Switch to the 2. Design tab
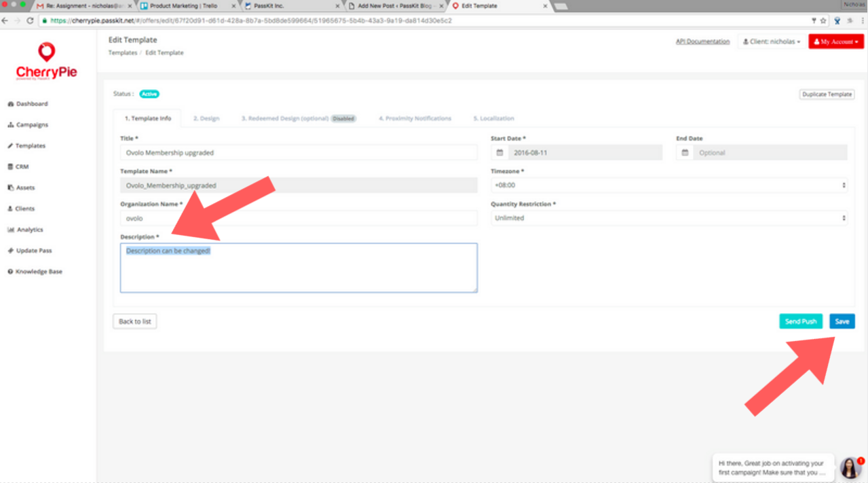This screenshot has height=483, width=868. point(206,118)
